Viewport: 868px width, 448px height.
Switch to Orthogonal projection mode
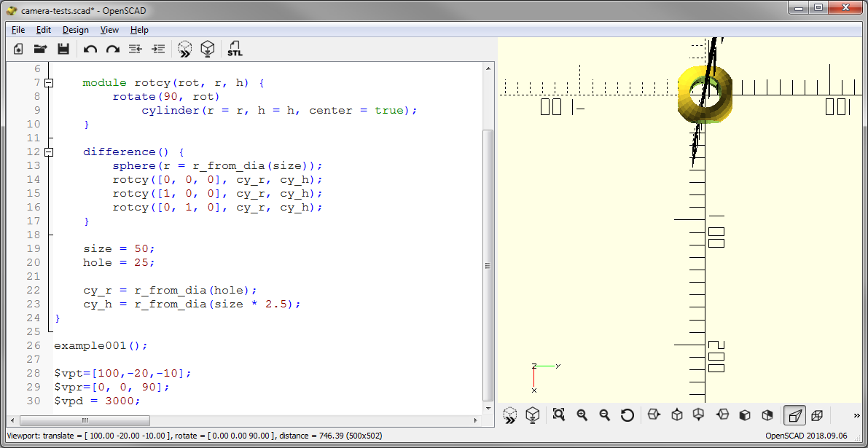[817, 414]
